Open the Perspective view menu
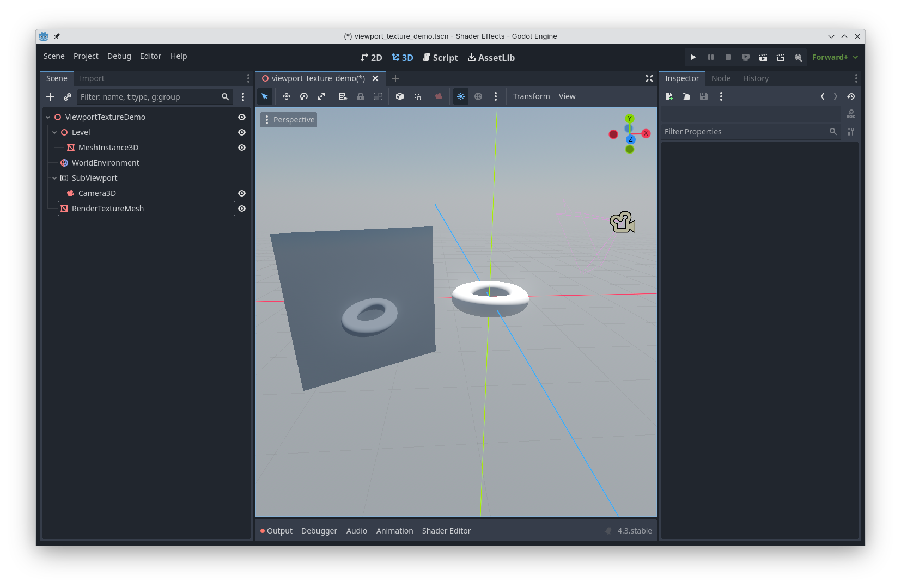 (289, 120)
